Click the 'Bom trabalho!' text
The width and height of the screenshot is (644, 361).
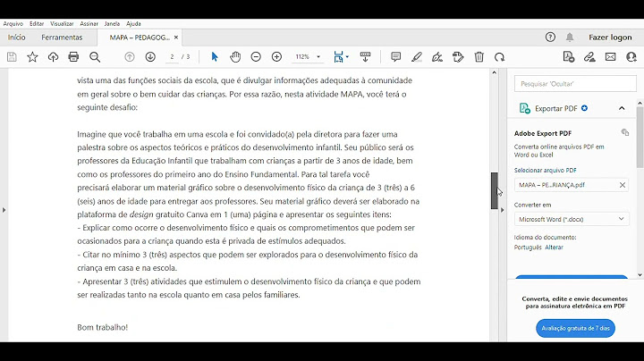pos(103,327)
